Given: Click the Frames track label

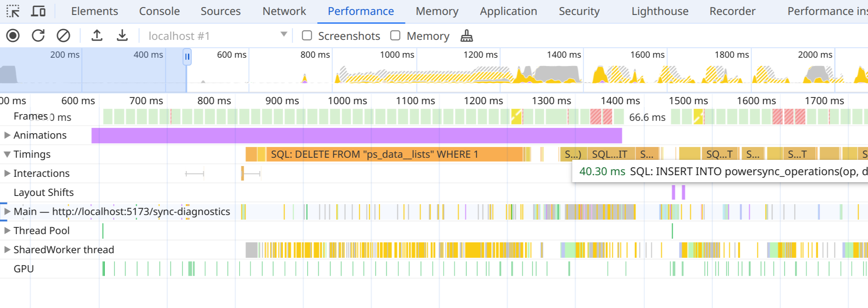Looking at the screenshot, I should (x=31, y=116).
